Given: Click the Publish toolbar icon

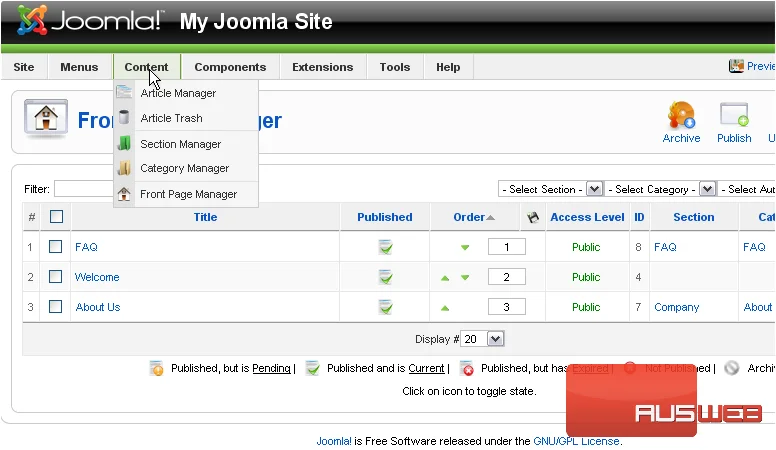Looking at the screenshot, I should click(734, 115).
